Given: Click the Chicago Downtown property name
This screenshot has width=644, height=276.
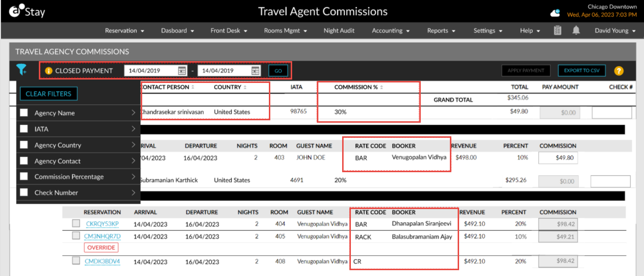Looking at the screenshot, I should [612, 7].
